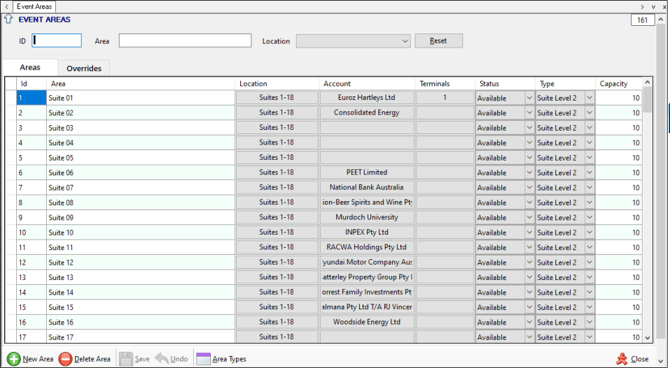This screenshot has width=670, height=368.
Task: Click the Save floppy disk icon
Action: (x=126, y=359)
